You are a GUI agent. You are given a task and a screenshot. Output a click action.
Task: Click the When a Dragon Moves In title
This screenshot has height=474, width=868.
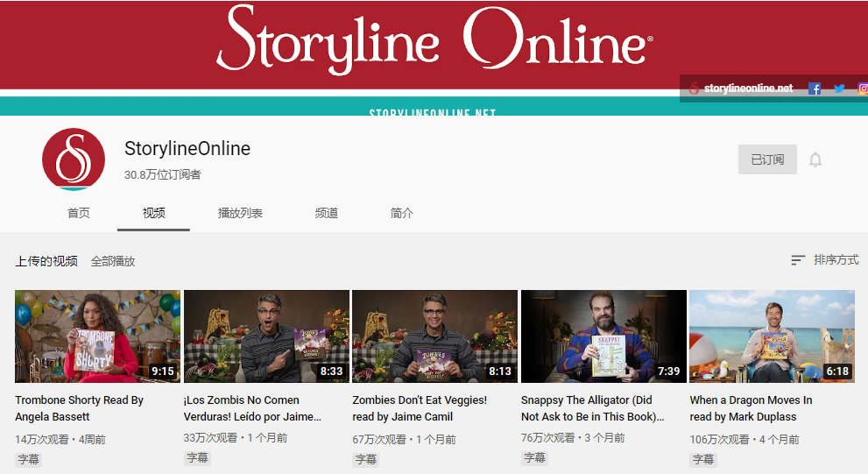coord(751,408)
